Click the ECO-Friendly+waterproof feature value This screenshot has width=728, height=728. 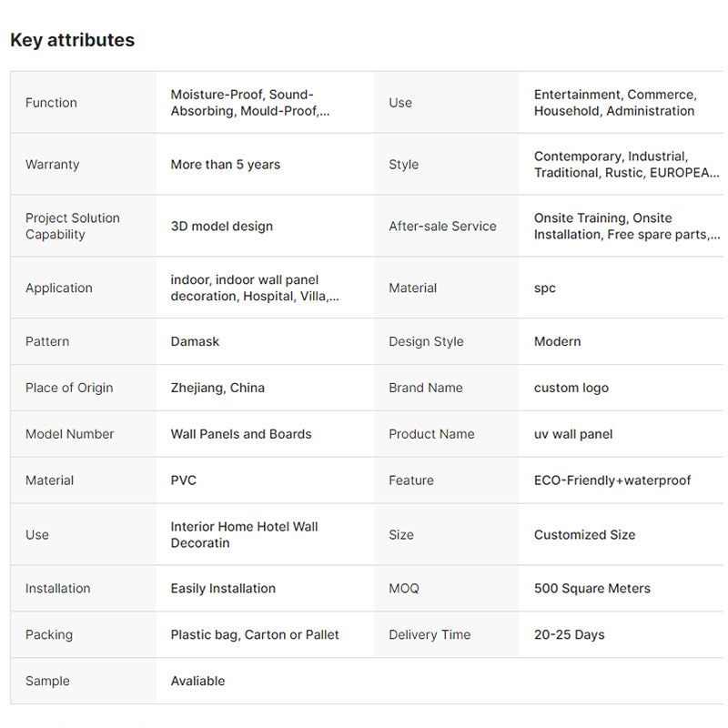tap(612, 480)
